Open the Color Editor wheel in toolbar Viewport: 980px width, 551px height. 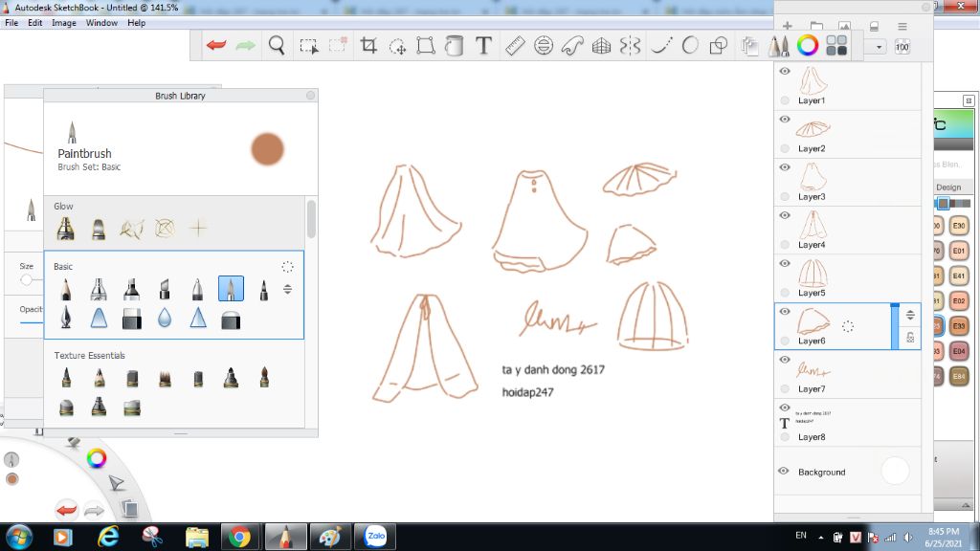(808, 45)
